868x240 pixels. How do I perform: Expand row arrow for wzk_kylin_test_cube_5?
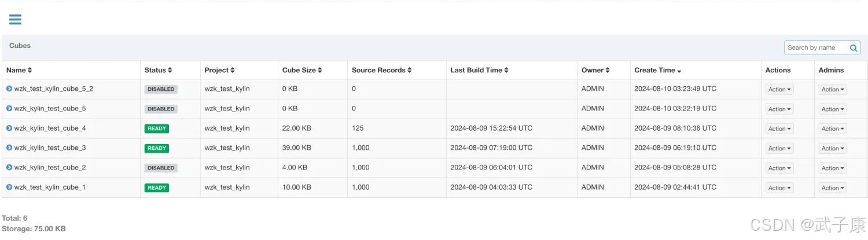(9, 109)
